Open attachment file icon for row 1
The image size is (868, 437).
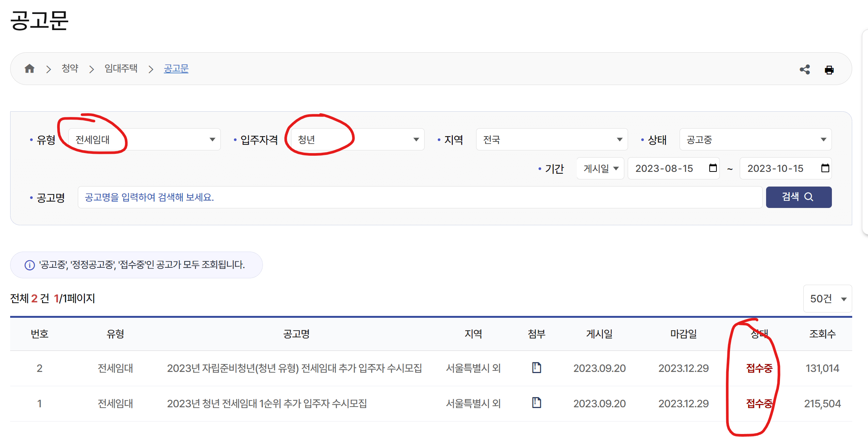536,403
